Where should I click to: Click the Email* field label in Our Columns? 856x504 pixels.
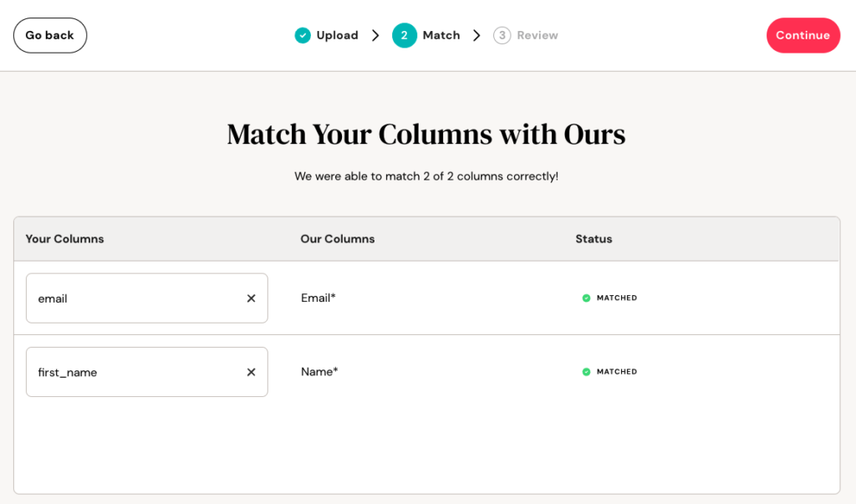[x=318, y=298]
